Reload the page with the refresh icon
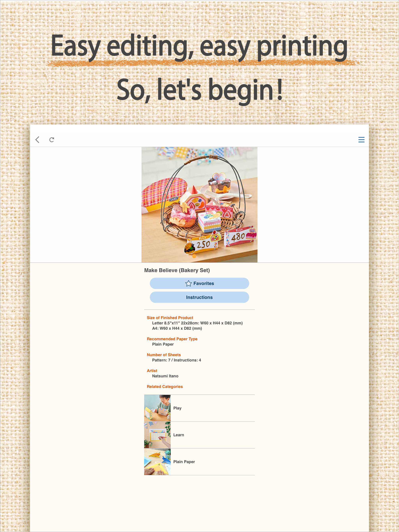Screen dimensions: 399x532 click(x=52, y=139)
